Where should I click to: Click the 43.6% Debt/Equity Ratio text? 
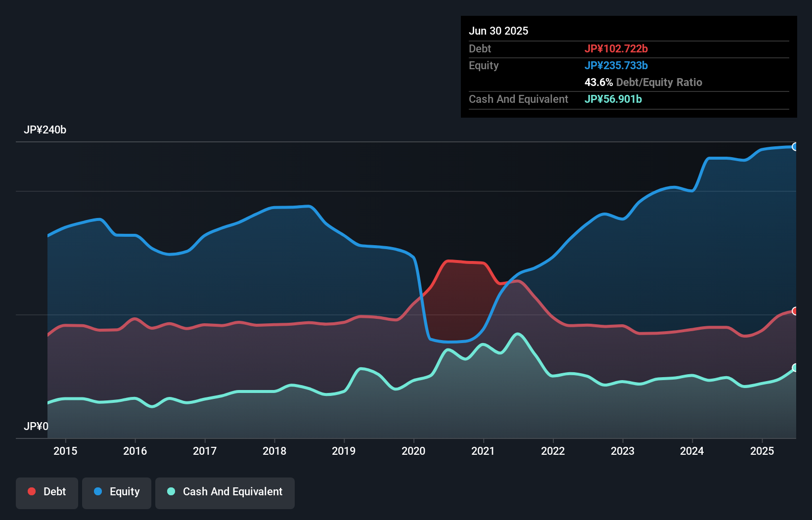pos(643,83)
